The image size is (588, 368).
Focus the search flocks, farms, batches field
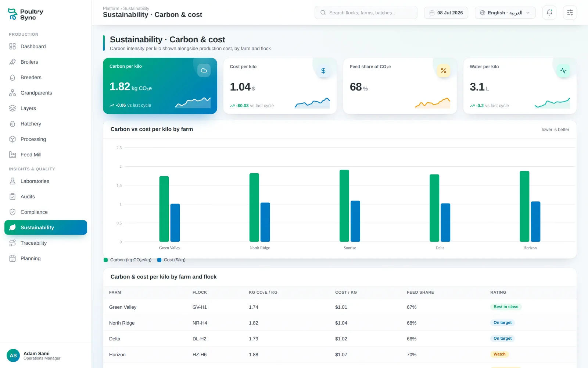[x=366, y=13]
